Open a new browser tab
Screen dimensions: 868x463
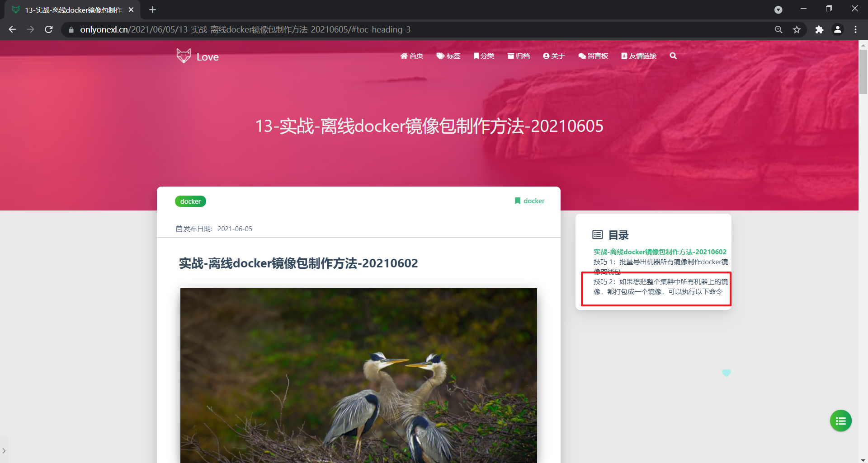click(152, 9)
